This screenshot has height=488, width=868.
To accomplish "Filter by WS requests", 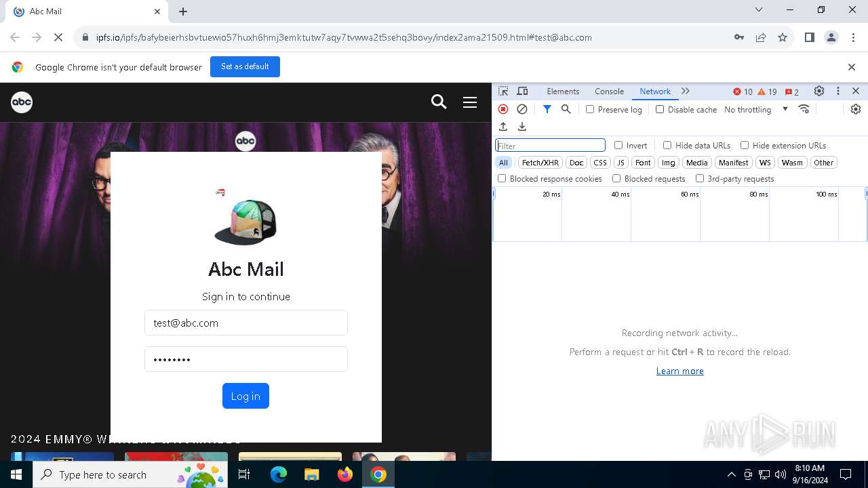I will click(765, 163).
